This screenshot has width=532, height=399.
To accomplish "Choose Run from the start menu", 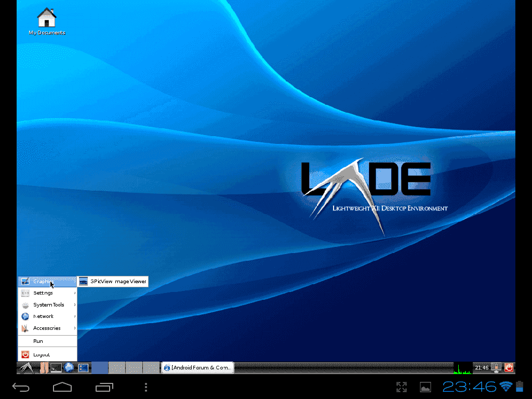I will pyautogui.click(x=47, y=341).
